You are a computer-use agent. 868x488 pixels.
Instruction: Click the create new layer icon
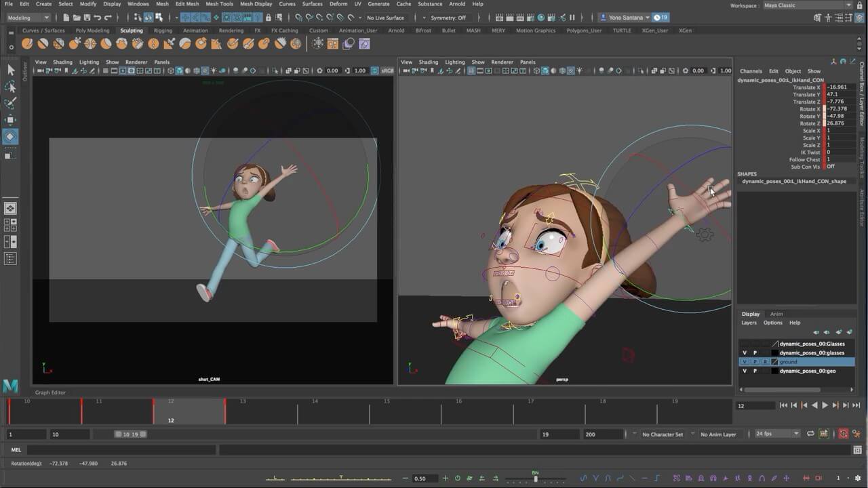pyautogui.click(x=839, y=332)
